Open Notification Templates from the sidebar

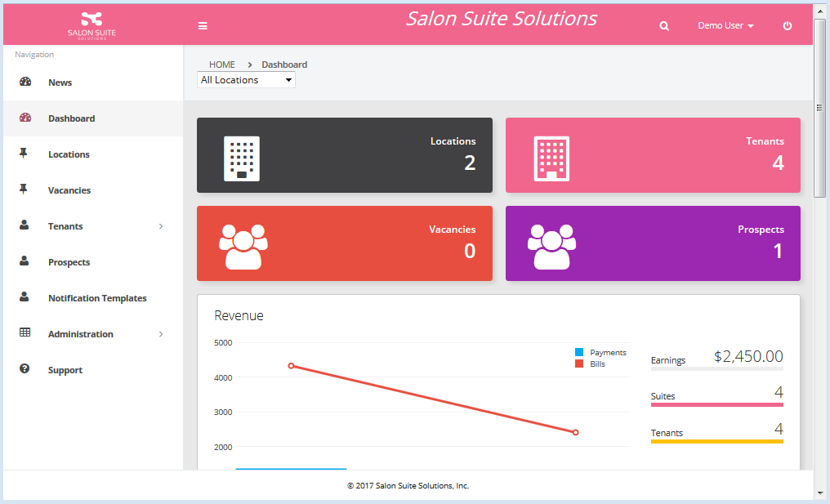point(97,298)
